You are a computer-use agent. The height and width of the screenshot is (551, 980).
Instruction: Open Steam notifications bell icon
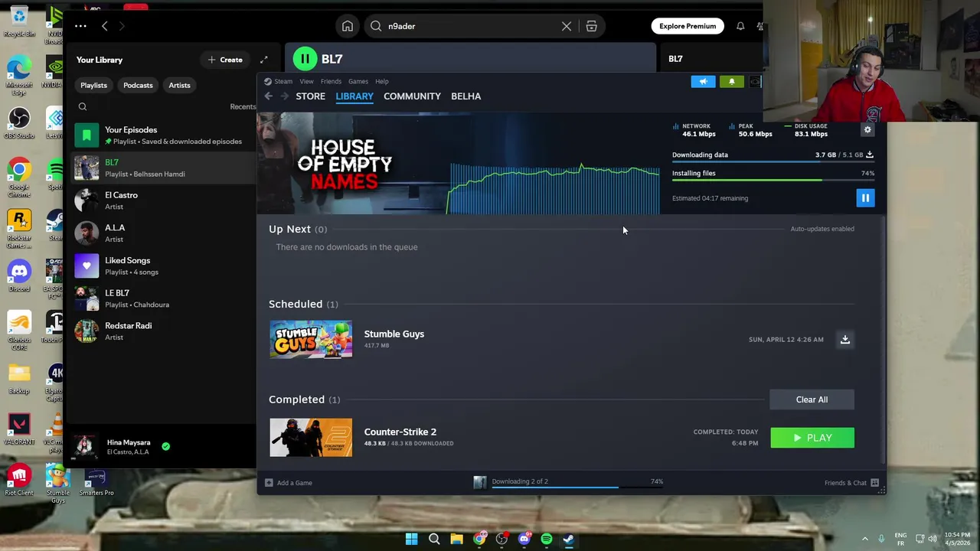731,81
